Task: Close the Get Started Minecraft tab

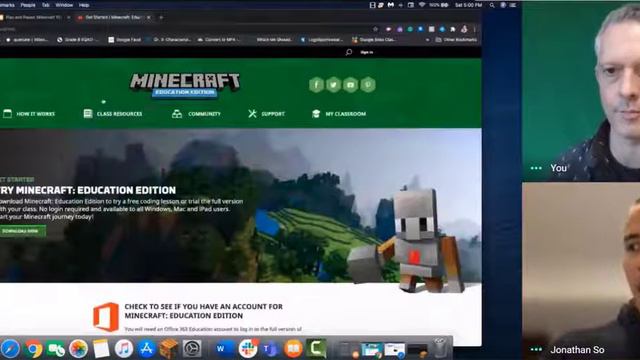Action: tap(149, 18)
